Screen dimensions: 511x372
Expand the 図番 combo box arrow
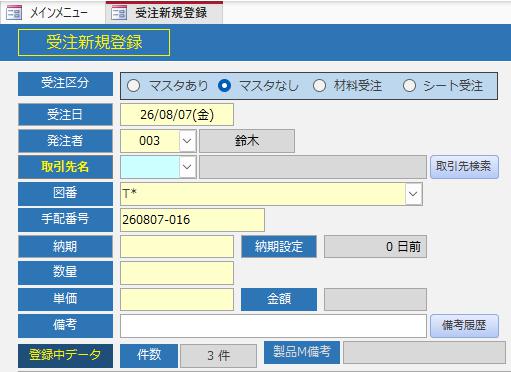pos(413,194)
